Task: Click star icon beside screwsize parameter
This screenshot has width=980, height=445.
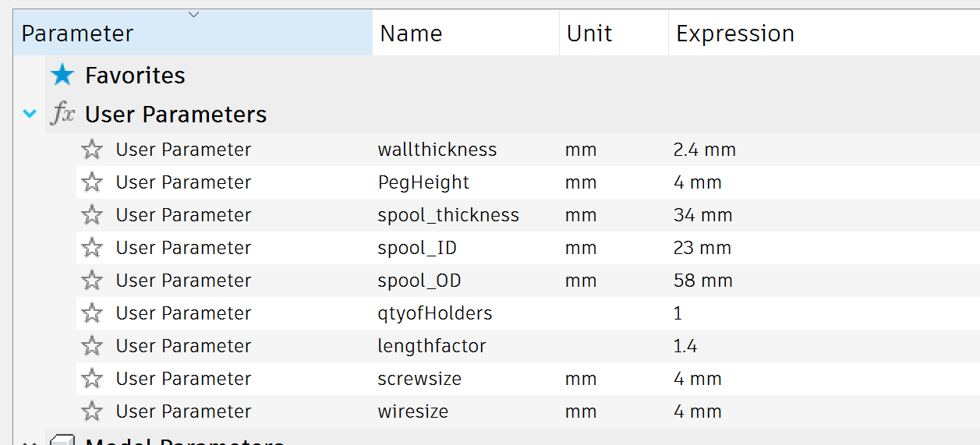Action: pyautogui.click(x=92, y=379)
